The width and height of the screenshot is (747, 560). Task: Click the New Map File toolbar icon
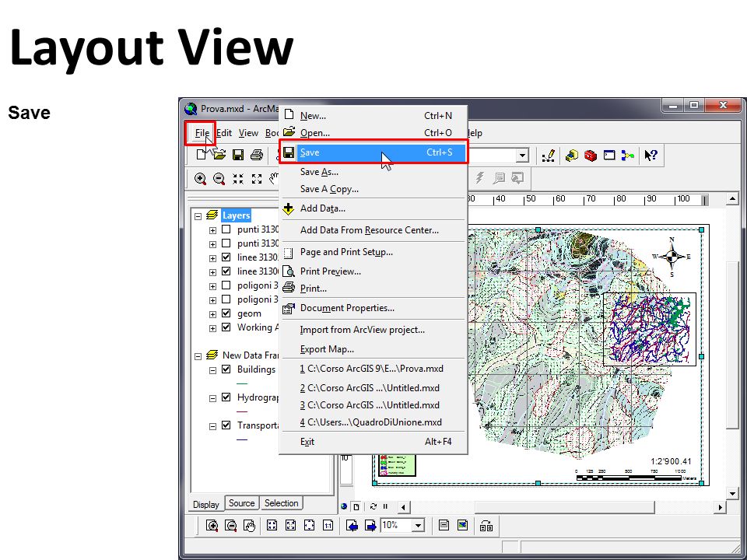202,154
